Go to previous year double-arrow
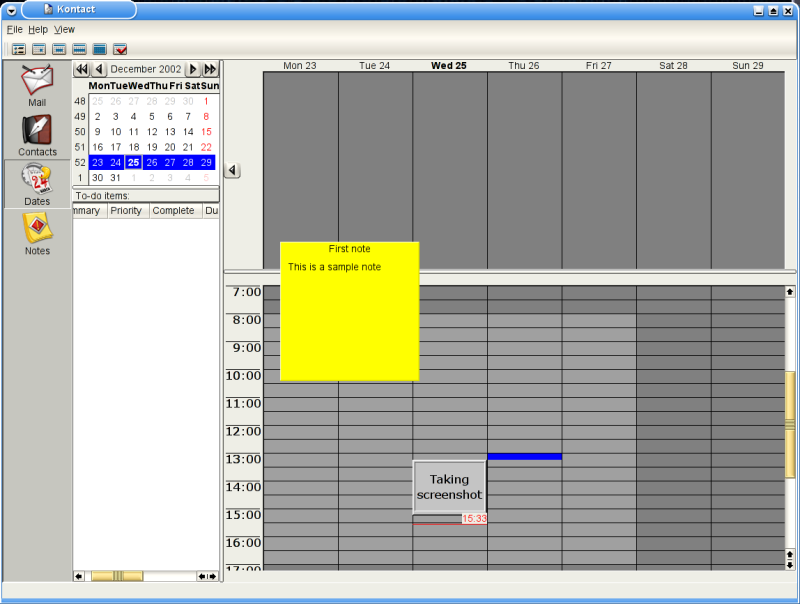The width and height of the screenshot is (800, 604). tap(81, 69)
